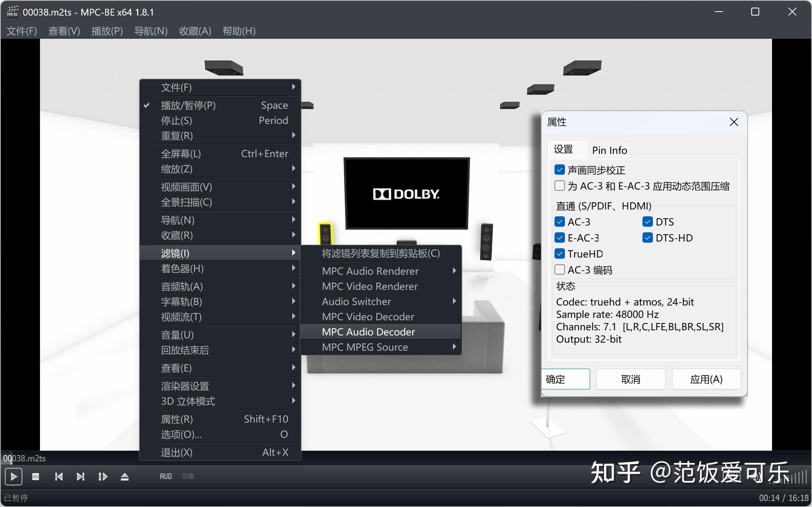Select the skip to previous icon
Screen dimensions: 812x507
[x=58, y=476]
